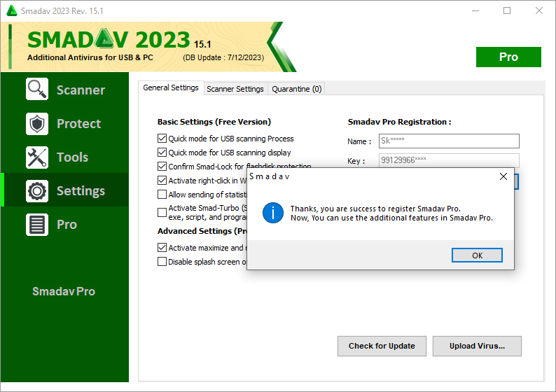Close the Smadav message dialog
Viewport: 556px width, 392px height.
[x=503, y=176]
